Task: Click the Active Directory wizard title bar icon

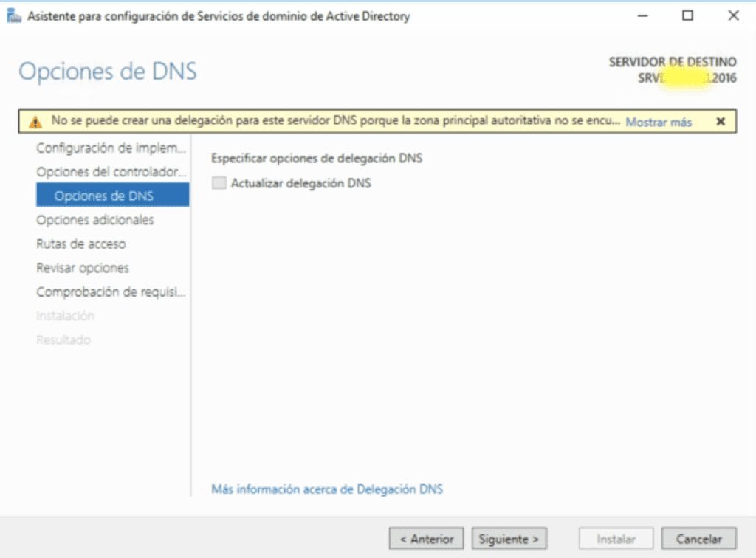Action: point(13,15)
